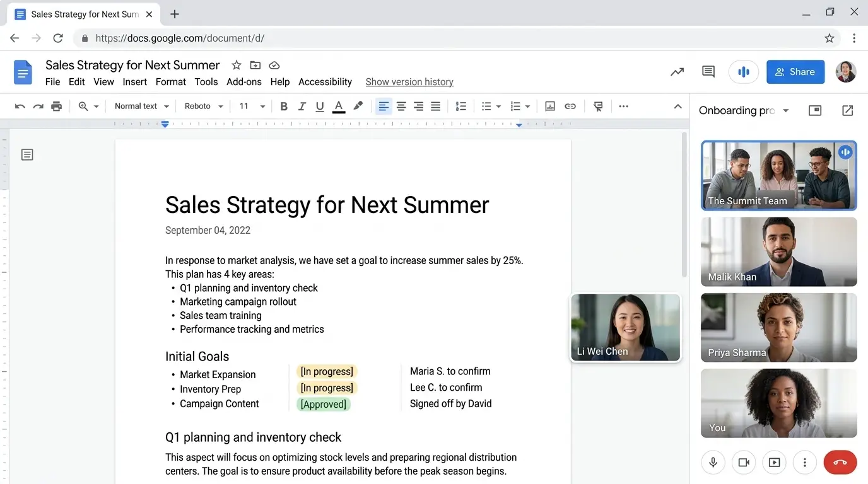The image size is (868, 484).
Task: Insert an image from toolbar
Action: (x=550, y=107)
